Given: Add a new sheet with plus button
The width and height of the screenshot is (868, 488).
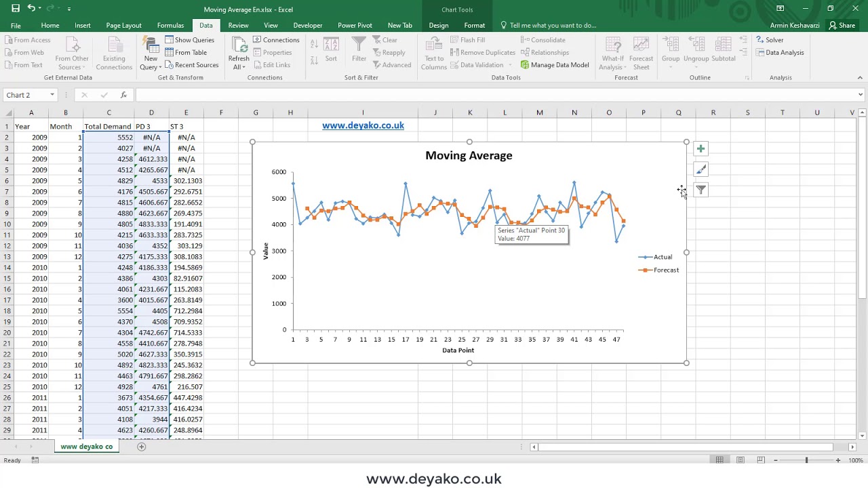Looking at the screenshot, I should point(142,447).
